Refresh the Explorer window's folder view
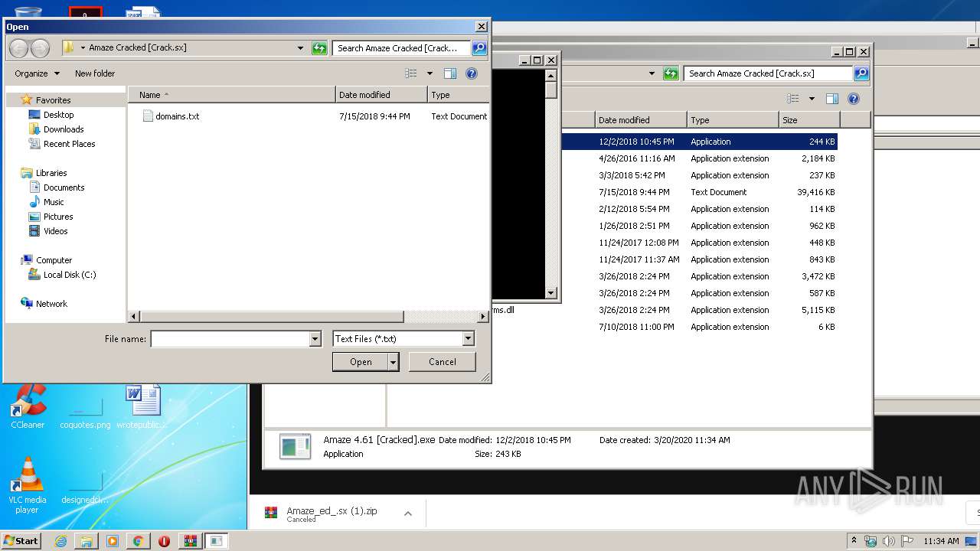980x551 pixels. pyautogui.click(x=671, y=73)
